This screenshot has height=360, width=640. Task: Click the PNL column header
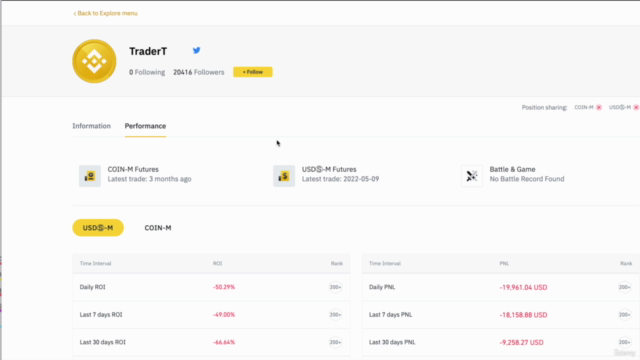[504, 263]
